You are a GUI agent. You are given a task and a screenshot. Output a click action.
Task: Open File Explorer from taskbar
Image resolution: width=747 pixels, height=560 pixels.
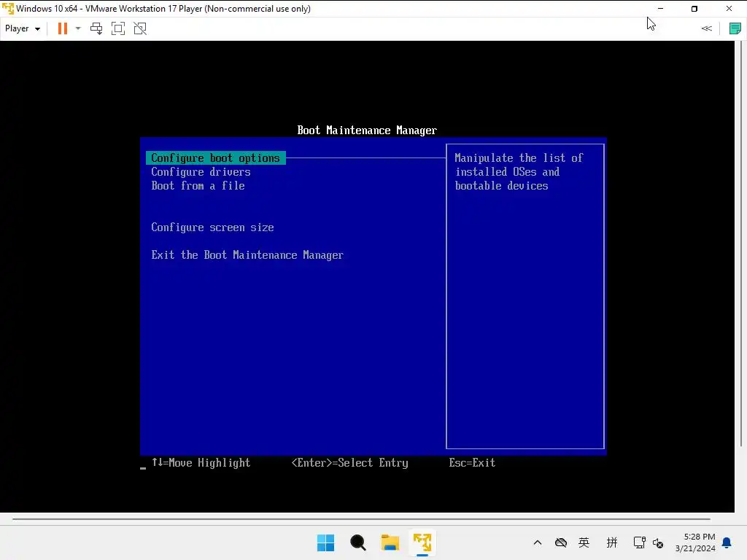pos(390,542)
